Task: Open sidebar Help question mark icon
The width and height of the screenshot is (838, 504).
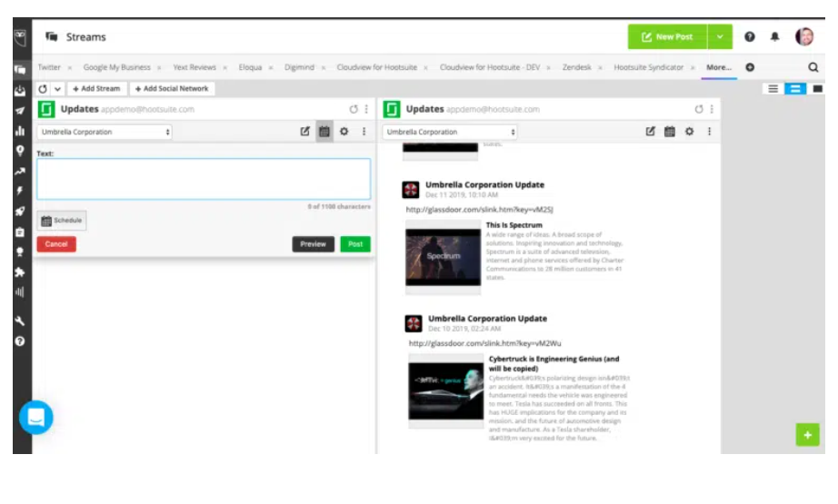Action: pos(20,341)
